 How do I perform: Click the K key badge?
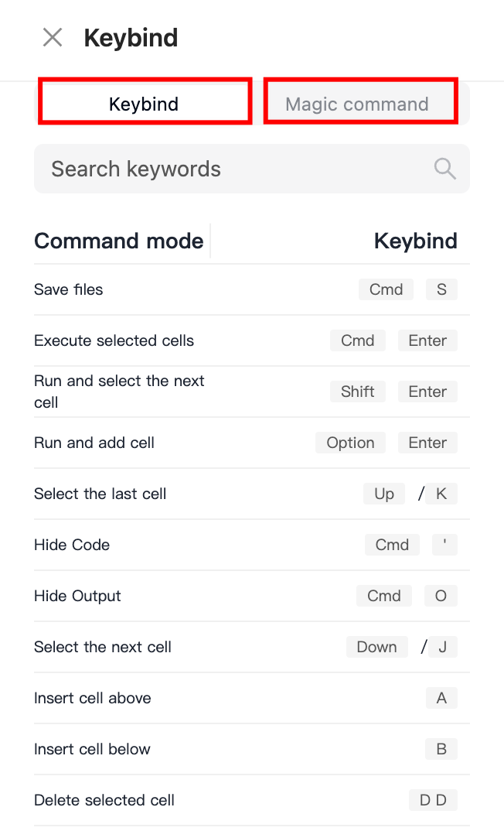coord(441,494)
